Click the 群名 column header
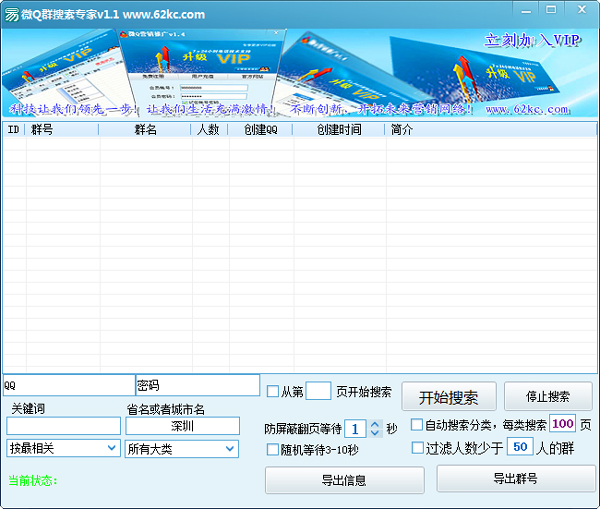 [x=145, y=130]
